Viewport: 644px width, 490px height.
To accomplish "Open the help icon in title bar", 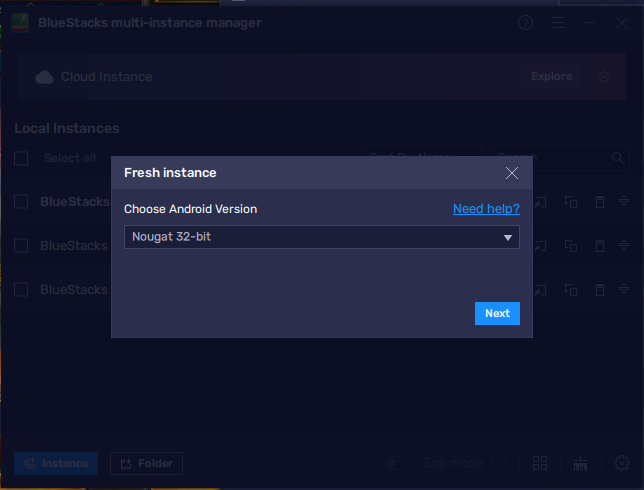I will [x=526, y=23].
